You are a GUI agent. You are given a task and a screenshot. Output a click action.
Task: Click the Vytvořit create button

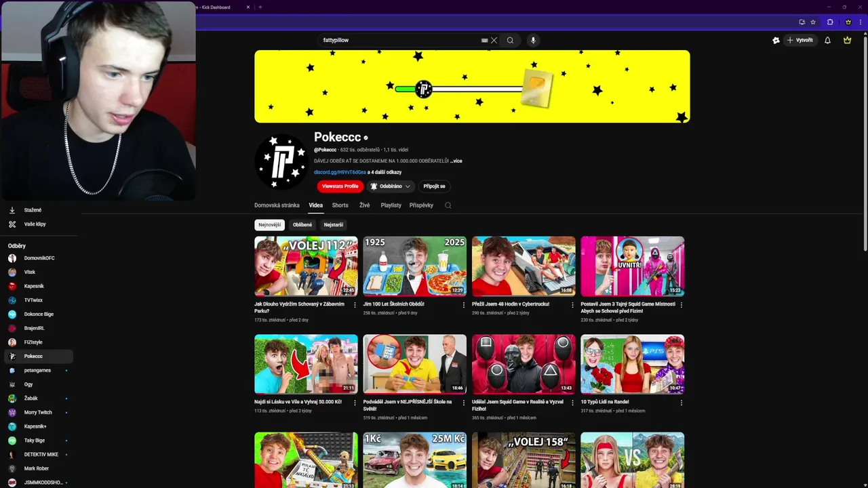pyautogui.click(x=800, y=40)
